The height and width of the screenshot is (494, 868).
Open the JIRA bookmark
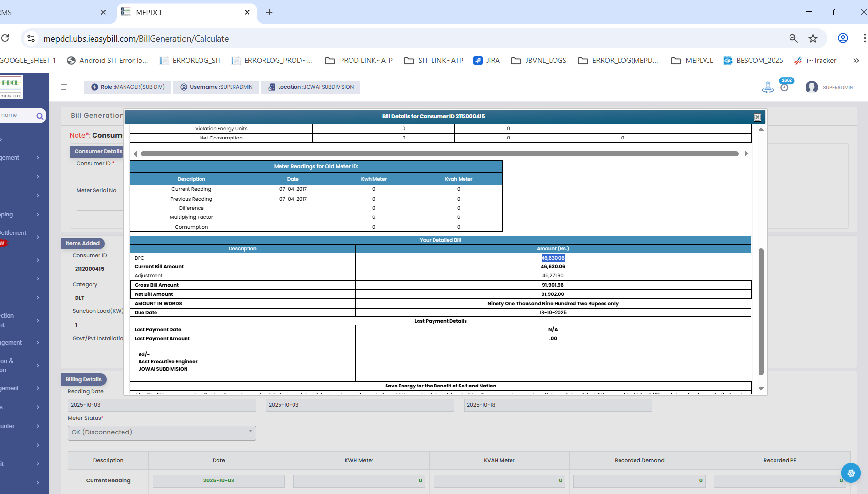click(487, 61)
